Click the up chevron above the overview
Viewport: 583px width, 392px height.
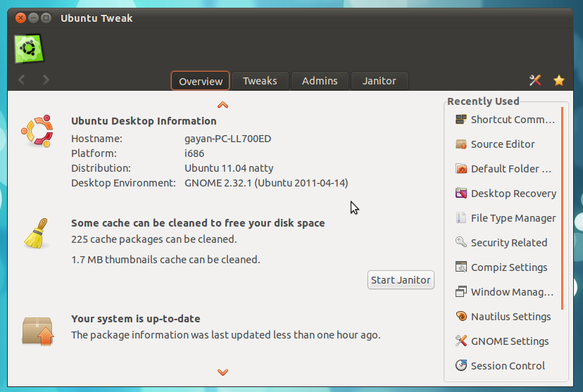tap(222, 105)
